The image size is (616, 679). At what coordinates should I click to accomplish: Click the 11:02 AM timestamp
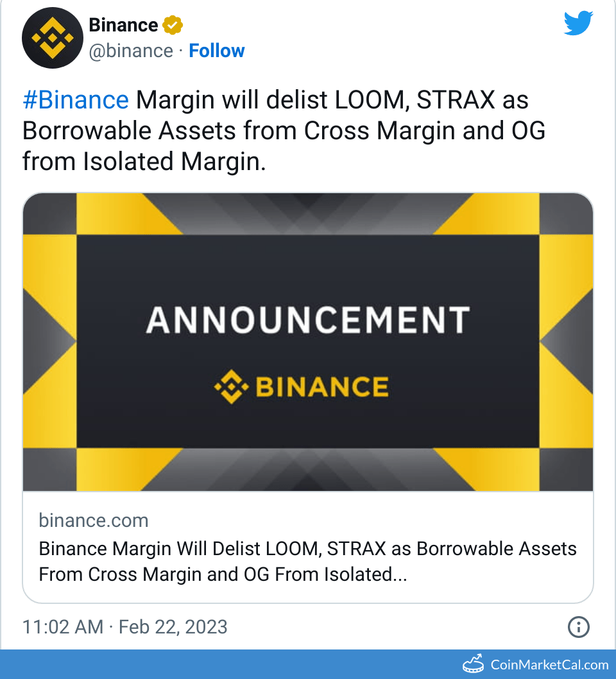pos(62,626)
